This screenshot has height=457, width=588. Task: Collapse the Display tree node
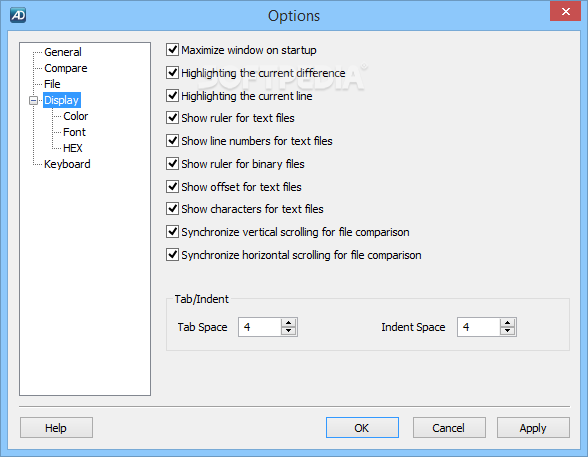click(33, 100)
